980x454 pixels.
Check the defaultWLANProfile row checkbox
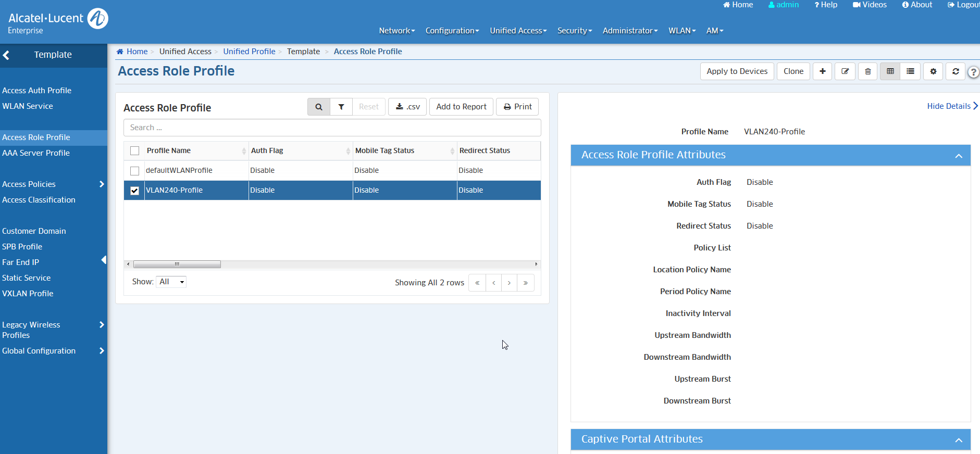click(x=135, y=171)
